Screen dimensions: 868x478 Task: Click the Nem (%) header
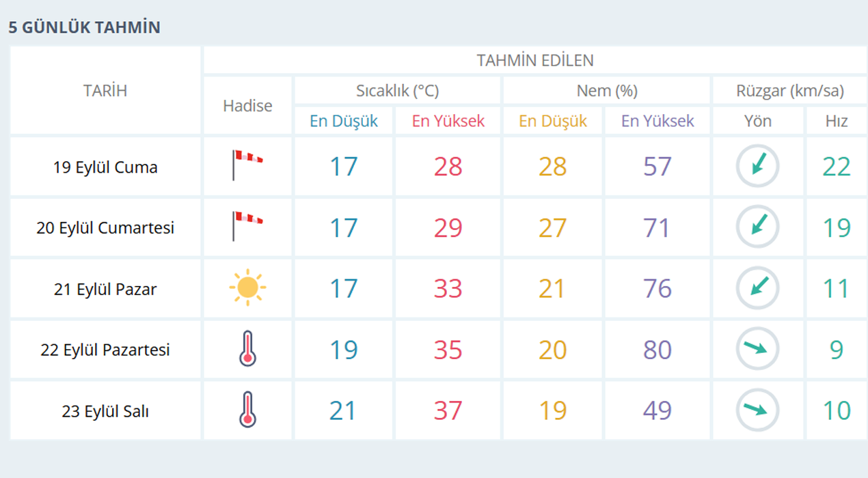[x=607, y=91]
